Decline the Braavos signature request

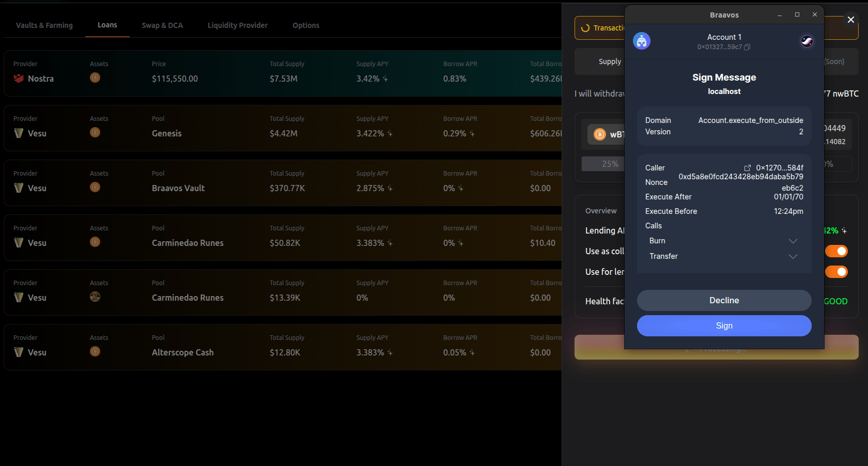click(724, 300)
